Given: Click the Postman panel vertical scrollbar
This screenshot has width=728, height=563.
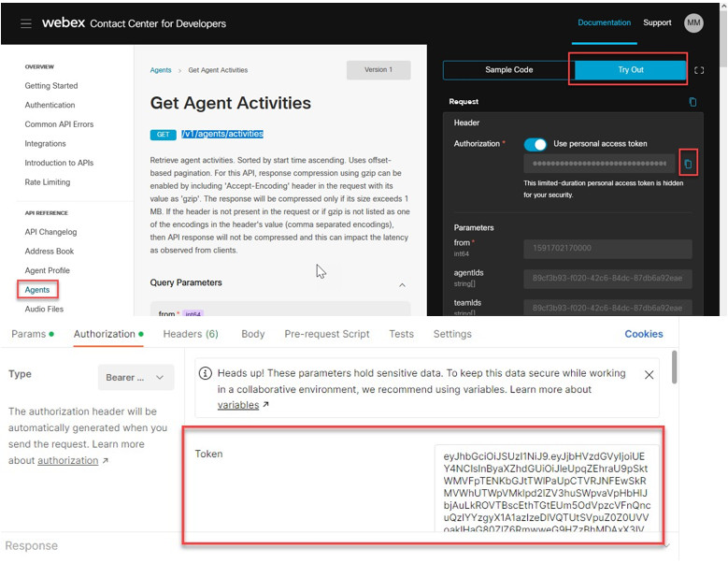Looking at the screenshot, I should (674, 368).
